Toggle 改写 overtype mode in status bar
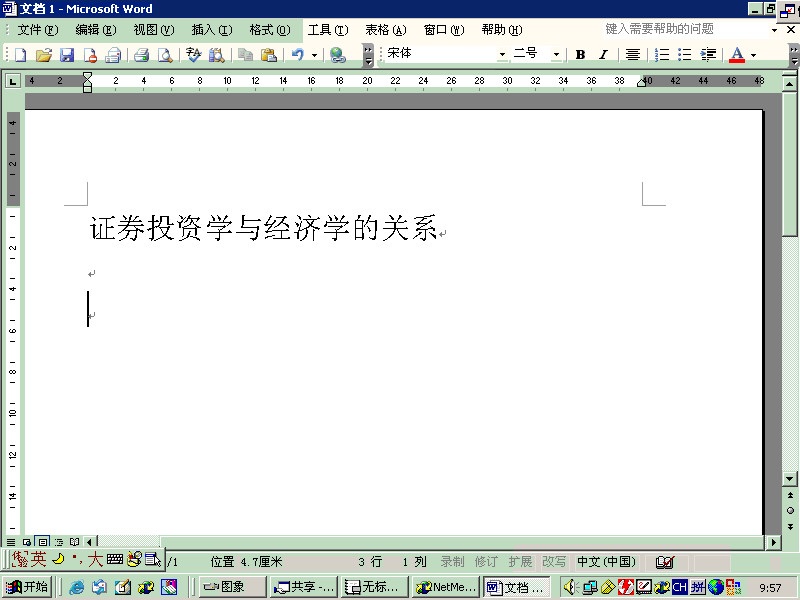800x600 pixels. [x=554, y=562]
